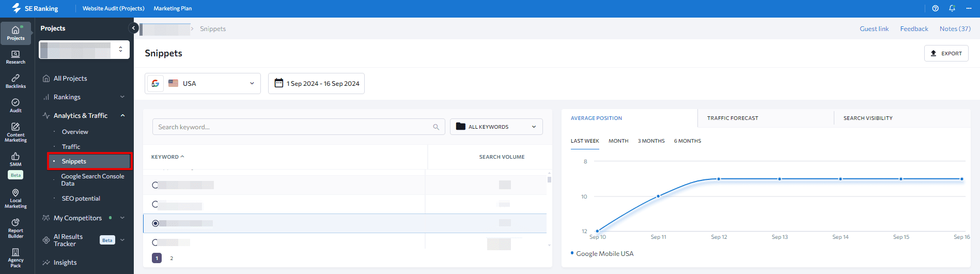Open the Report Builder sidebar icon
The image size is (980, 274).
click(x=15, y=228)
